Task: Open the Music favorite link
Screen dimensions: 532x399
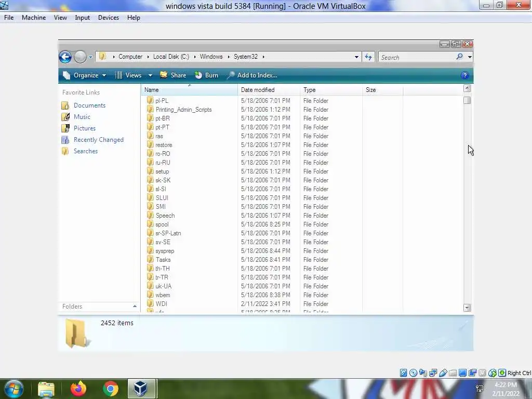Action: [x=82, y=117]
